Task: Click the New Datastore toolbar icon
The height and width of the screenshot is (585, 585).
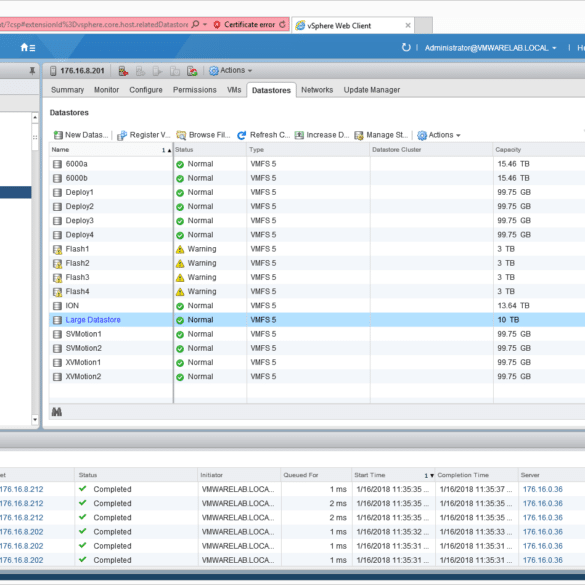Action: click(x=58, y=135)
